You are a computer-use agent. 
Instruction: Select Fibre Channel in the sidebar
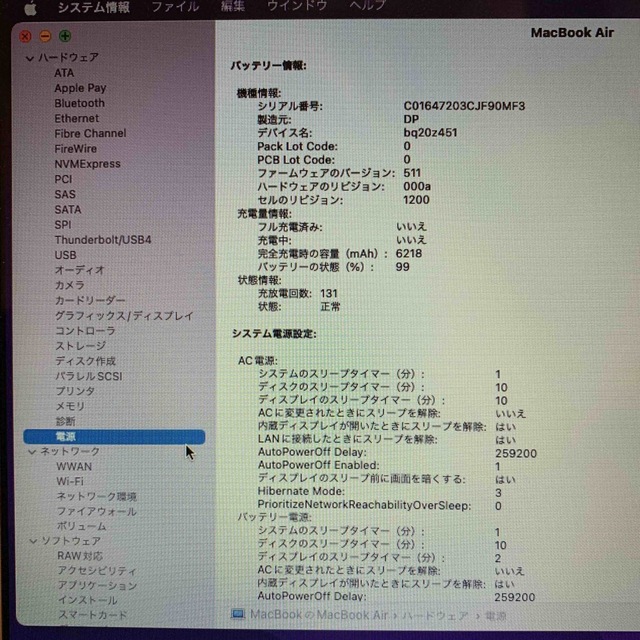90,133
